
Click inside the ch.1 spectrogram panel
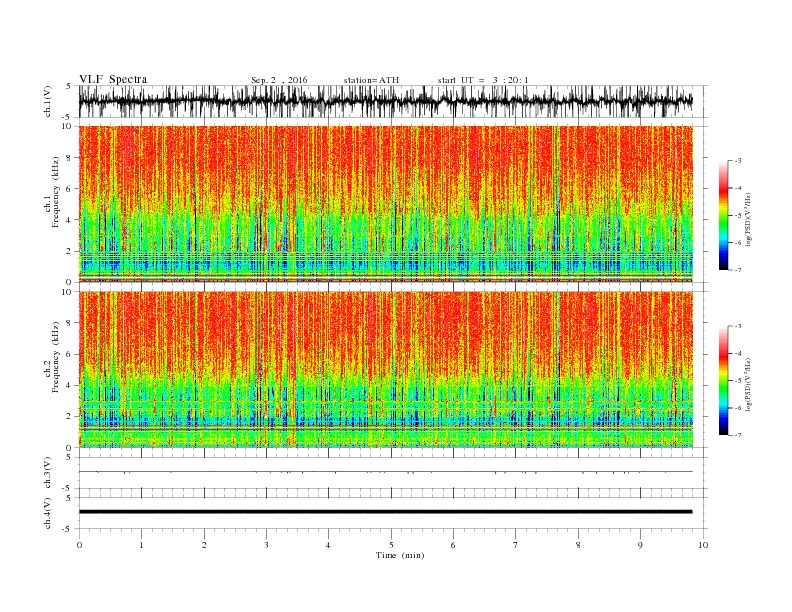point(385,204)
